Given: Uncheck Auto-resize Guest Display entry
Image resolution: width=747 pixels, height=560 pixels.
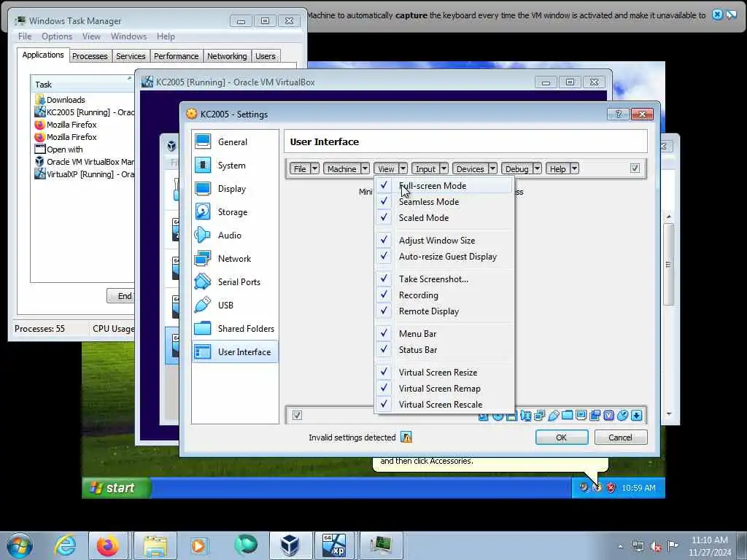Looking at the screenshot, I should coord(444,256).
